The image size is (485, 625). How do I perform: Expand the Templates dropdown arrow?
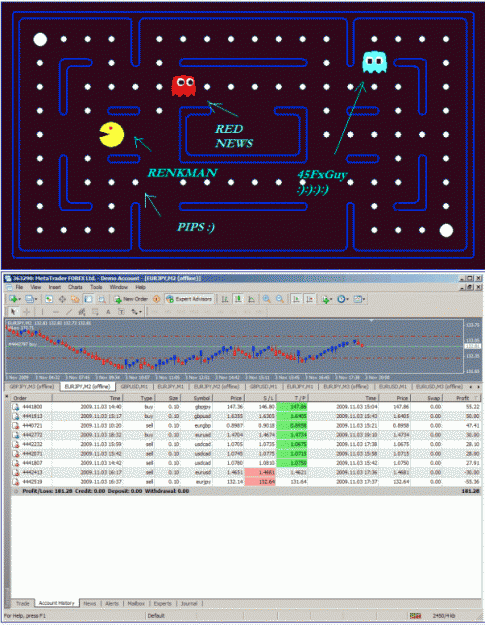coord(364,299)
